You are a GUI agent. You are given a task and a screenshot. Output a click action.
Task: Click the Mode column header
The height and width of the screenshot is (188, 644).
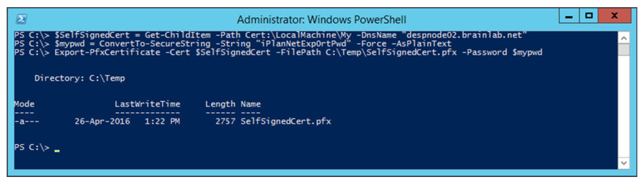pos(24,104)
